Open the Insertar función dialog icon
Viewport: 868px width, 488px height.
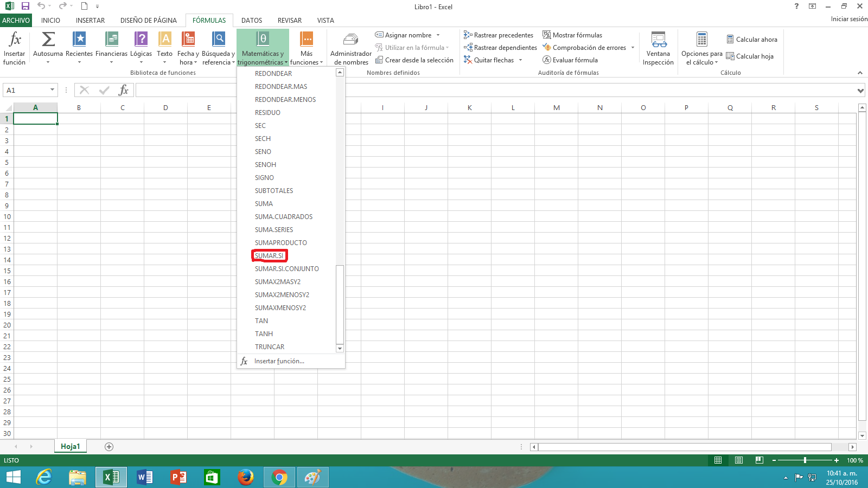15,48
